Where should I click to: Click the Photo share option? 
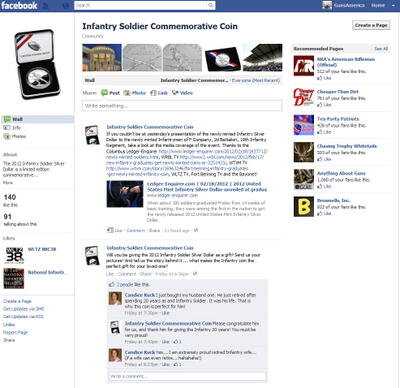135,93
